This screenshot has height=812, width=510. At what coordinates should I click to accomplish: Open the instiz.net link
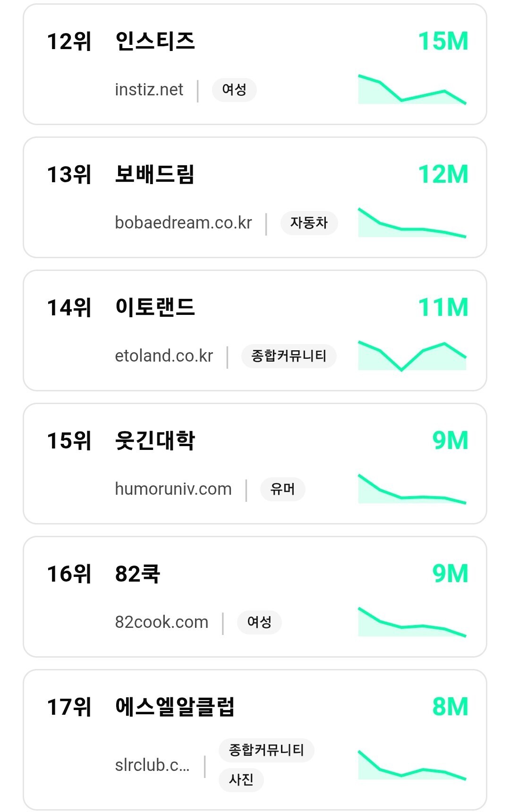coord(149,90)
